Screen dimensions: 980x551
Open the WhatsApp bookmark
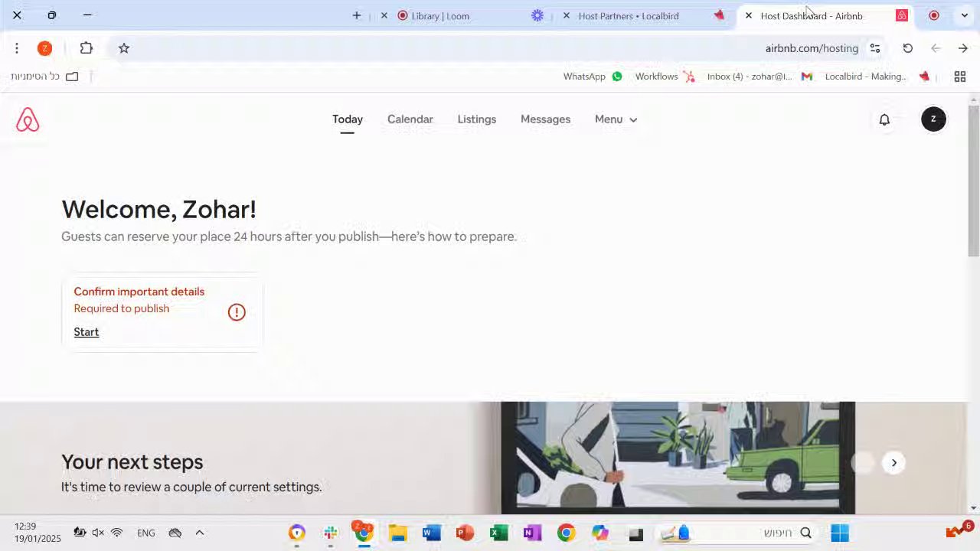(593, 77)
